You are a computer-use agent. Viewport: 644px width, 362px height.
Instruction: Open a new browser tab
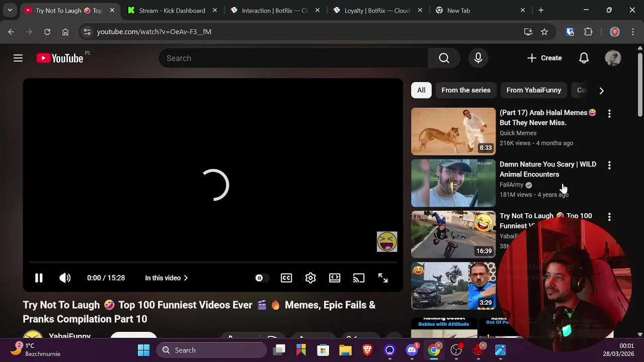(x=541, y=10)
